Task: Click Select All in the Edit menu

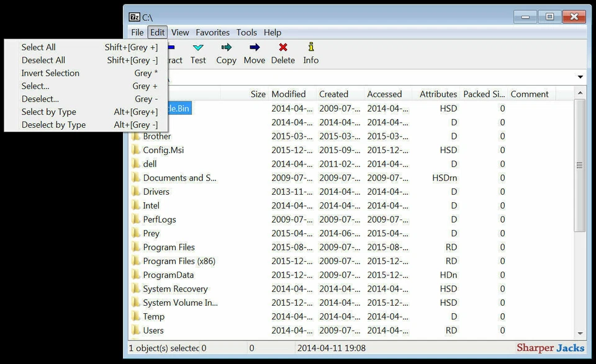Action: 38,47
